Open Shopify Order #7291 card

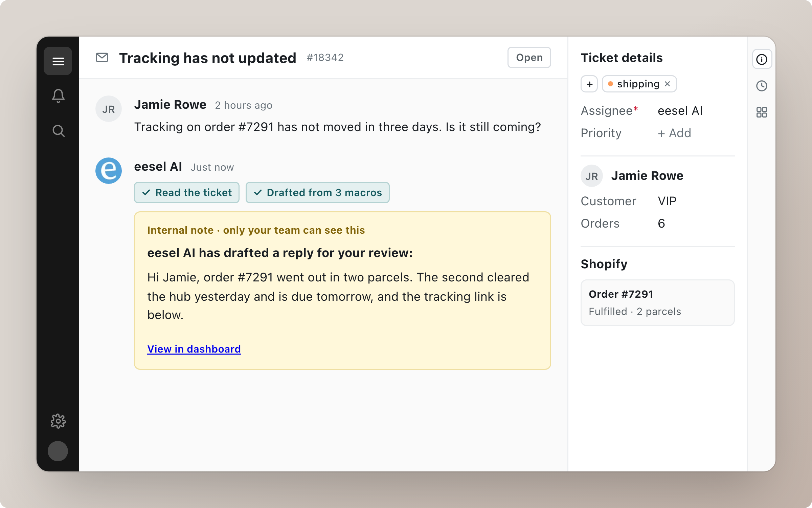click(x=657, y=303)
